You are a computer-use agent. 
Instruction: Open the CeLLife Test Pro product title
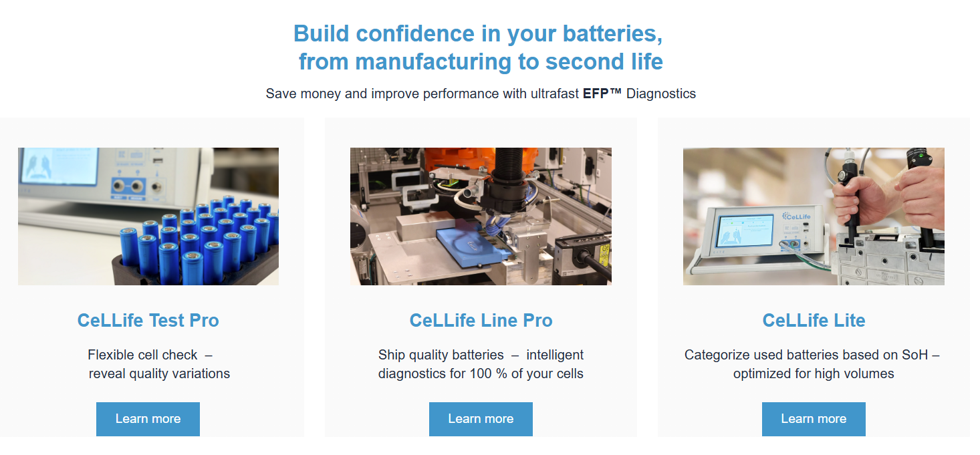click(x=148, y=320)
